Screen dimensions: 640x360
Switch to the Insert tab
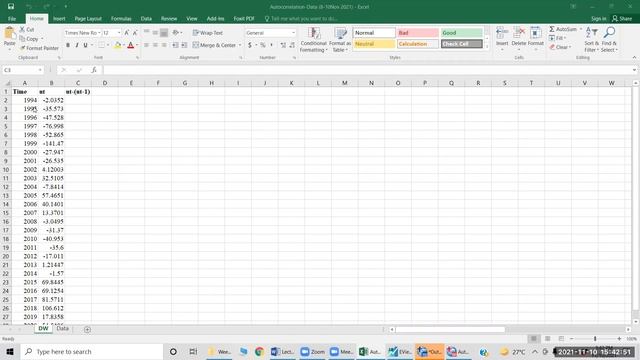click(59, 19)
